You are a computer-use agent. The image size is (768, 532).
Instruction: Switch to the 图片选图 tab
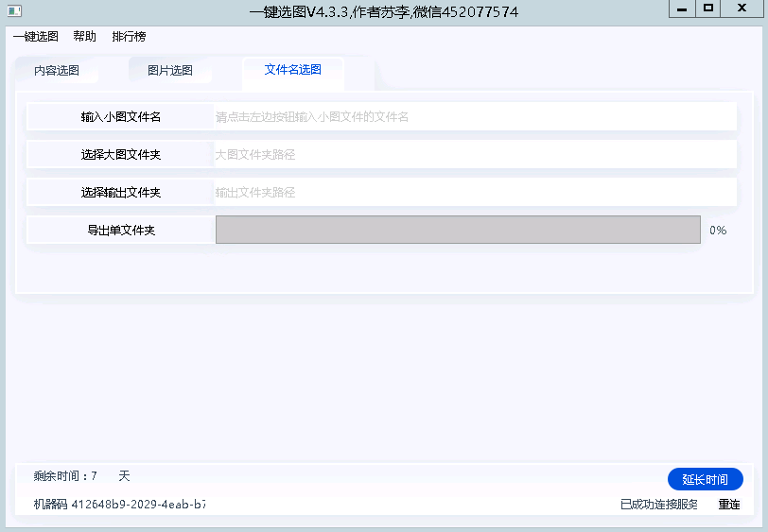(x=170, y=71)
